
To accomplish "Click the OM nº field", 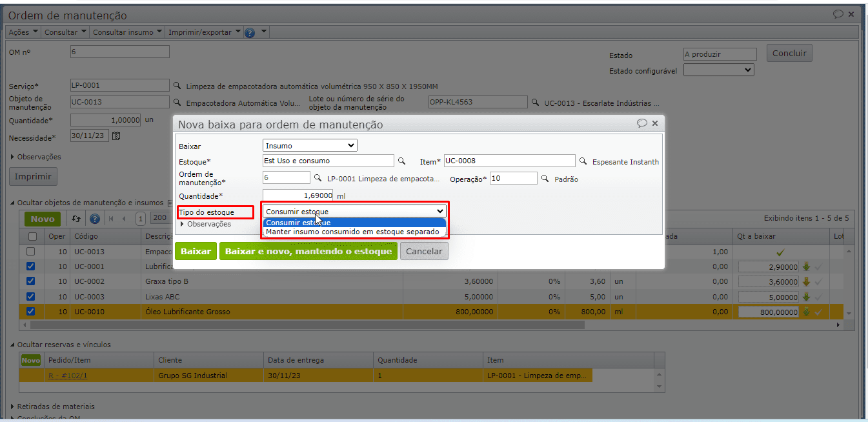I will pyautogui.click(x=119, y=52).
